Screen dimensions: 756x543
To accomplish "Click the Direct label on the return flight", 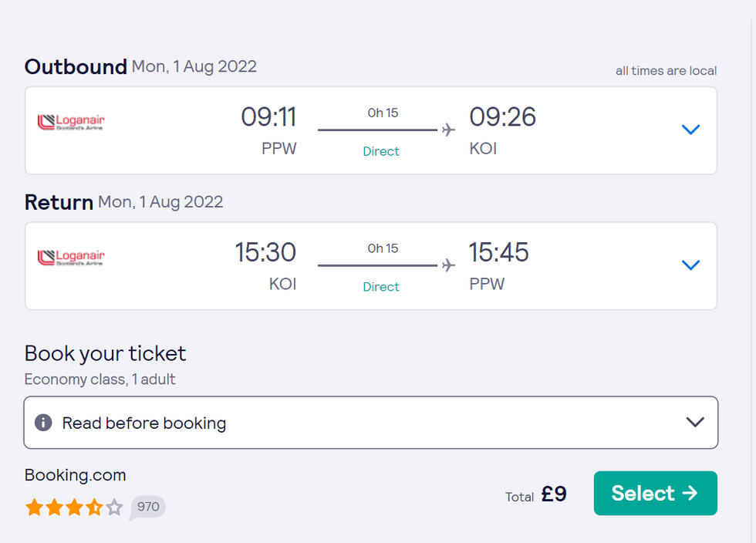I will coord(381,287).
